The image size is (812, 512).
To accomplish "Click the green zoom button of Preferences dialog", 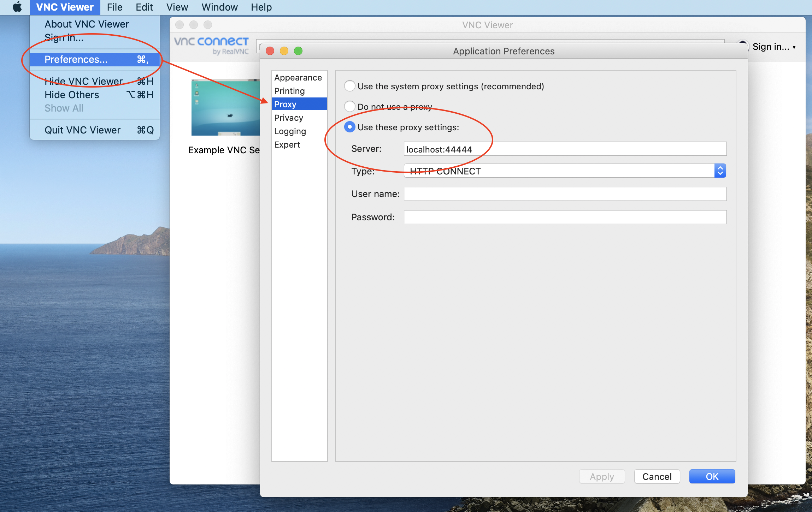I will pos(298,51).
